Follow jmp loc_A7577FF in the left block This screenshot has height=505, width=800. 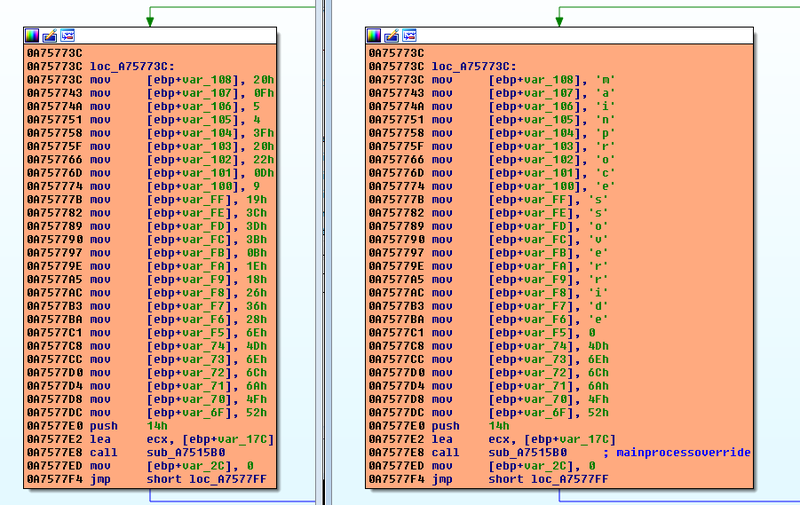(x=228, y=479)
